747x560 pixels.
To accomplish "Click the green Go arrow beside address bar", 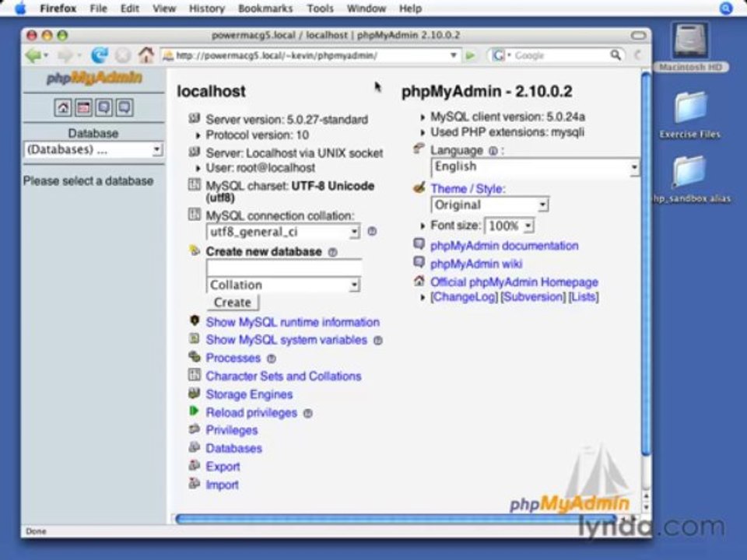I will coord(470,56).
